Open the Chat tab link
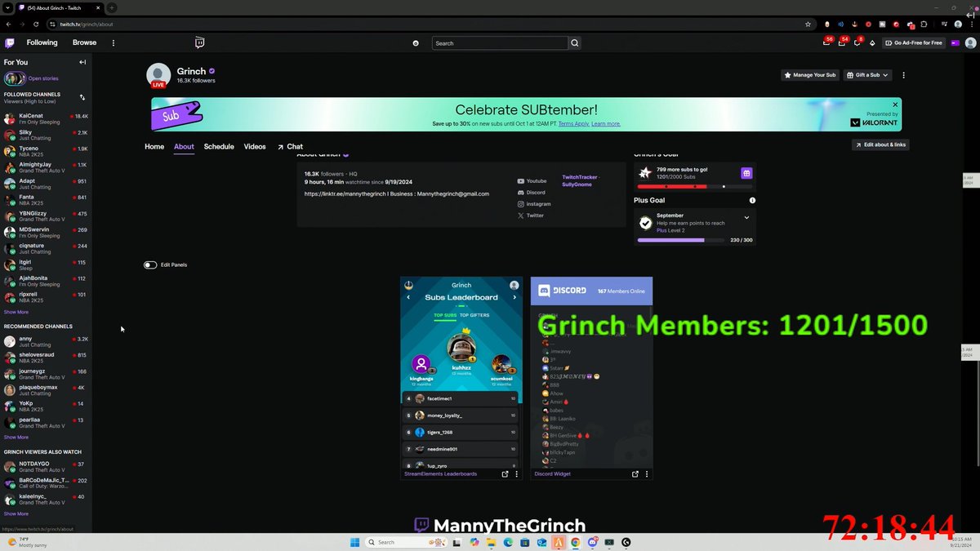This screenshot has height=551, width=980. 290,147
